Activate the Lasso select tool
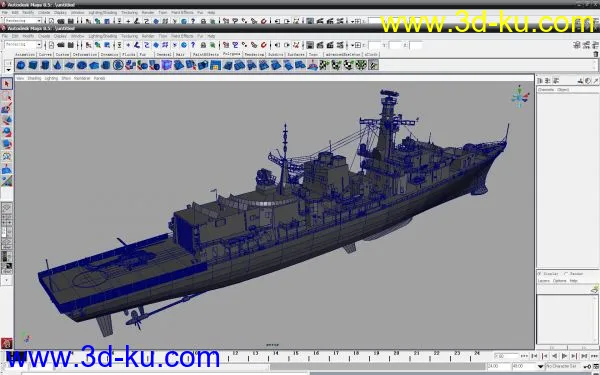The height and width of the screenshot is (375, 600). [x=7, y=96]
